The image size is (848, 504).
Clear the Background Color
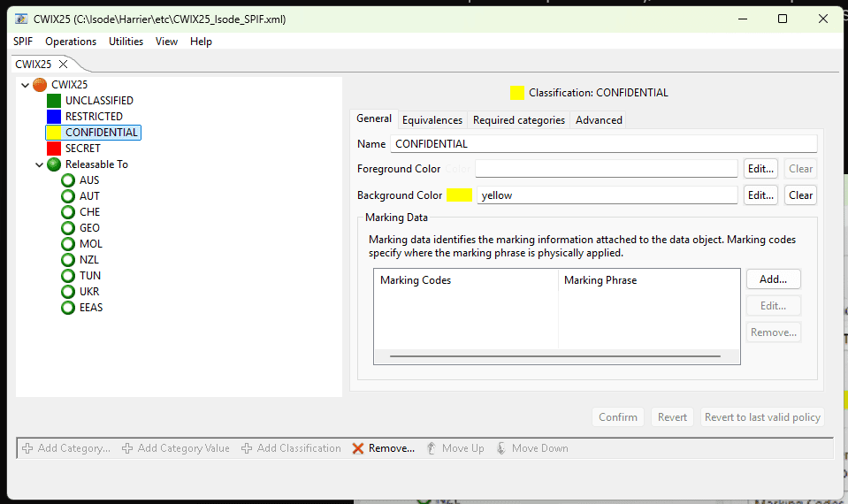click(800, 195)
